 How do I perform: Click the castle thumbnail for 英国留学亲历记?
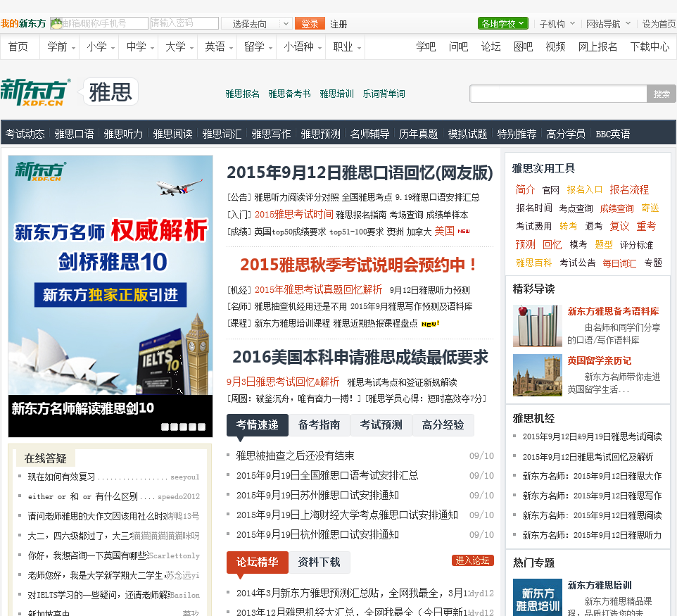coord(538,376)
